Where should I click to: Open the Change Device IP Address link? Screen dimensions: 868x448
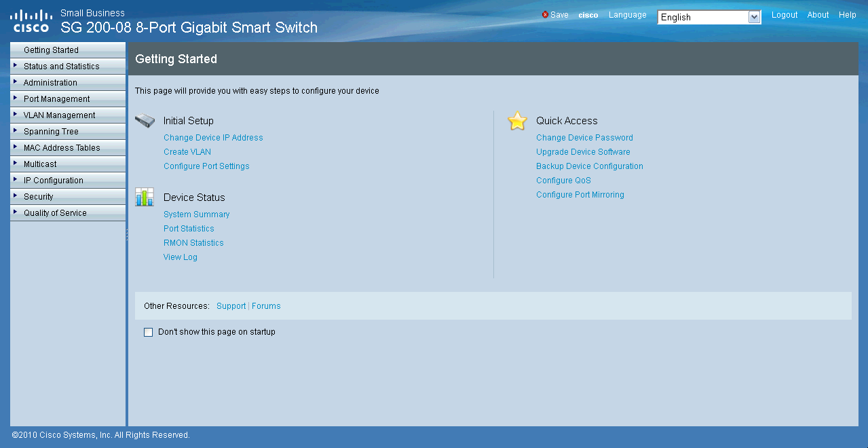[213, 138]
